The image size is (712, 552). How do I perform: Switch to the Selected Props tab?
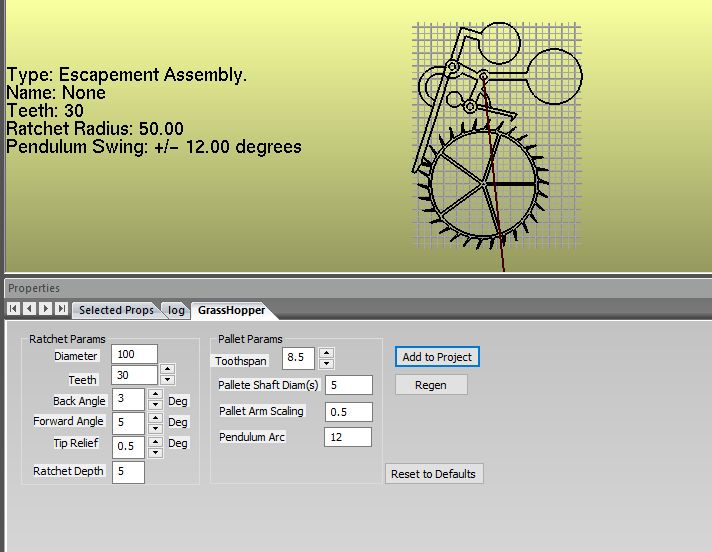click(x=116, y=310)
